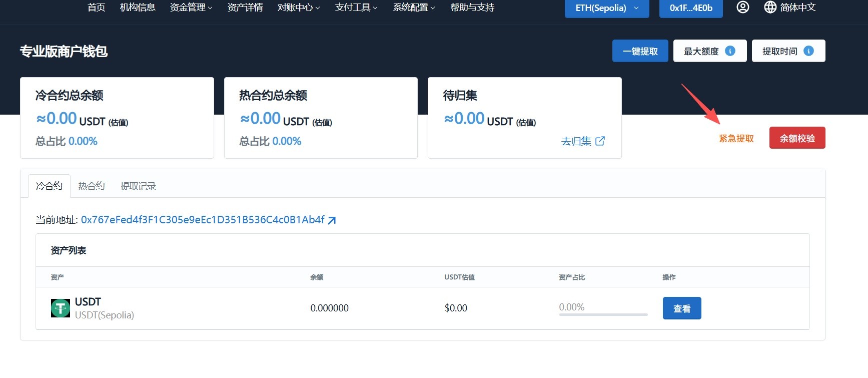Open 帮助与支持 menu item
Image resolution: width=868 pixels, height=378 pixels.
(472, 8)
